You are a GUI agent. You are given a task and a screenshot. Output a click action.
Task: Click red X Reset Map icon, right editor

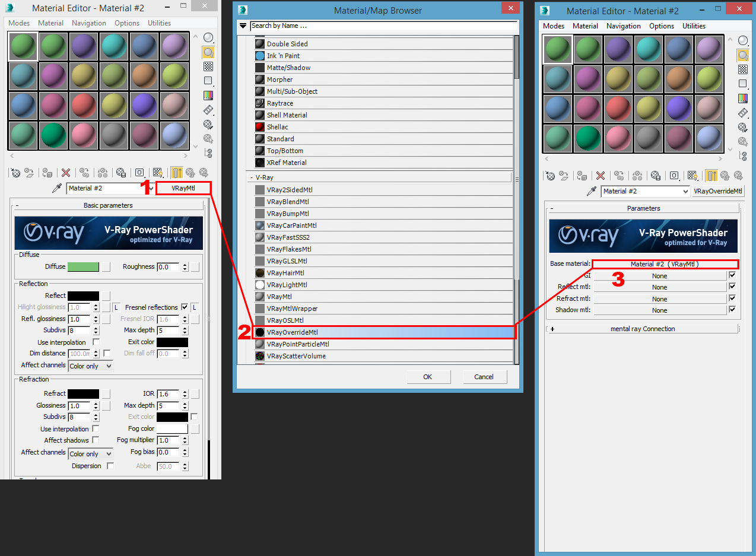(x=601, y=176)
